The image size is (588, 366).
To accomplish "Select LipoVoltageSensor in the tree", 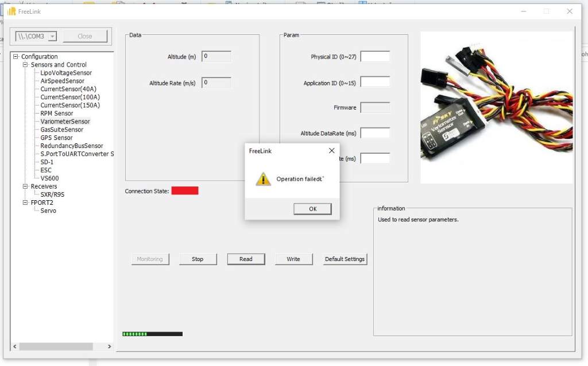I will (66, 73).
